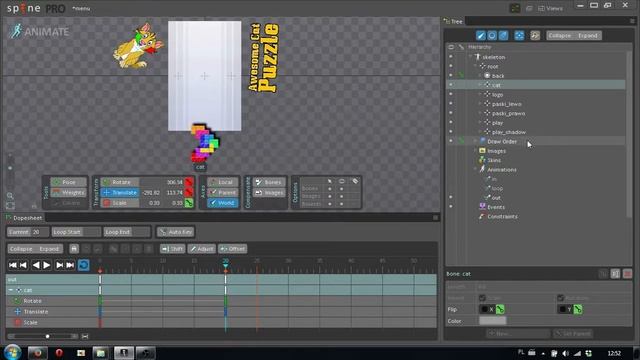Select the loop animation in tree
Viewport: 640px width, 360px height.
(x=497, y=189)
